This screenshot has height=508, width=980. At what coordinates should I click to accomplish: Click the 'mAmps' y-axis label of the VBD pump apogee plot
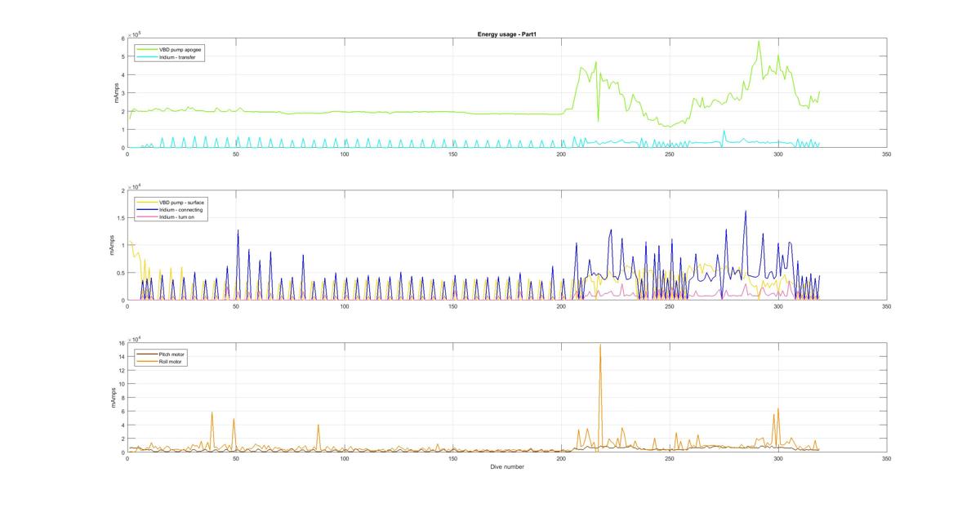coord(116,93)
